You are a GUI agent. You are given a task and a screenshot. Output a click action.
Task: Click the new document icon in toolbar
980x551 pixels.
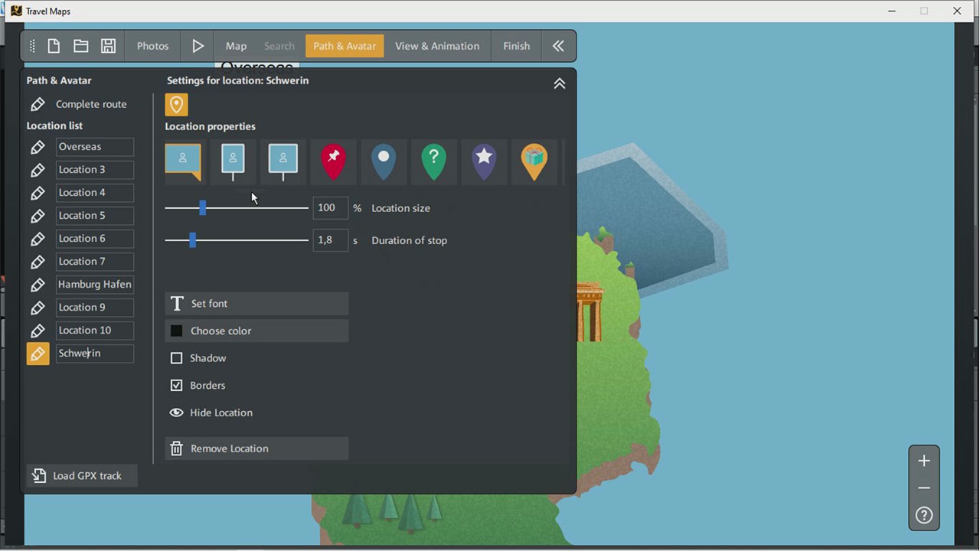54,46
